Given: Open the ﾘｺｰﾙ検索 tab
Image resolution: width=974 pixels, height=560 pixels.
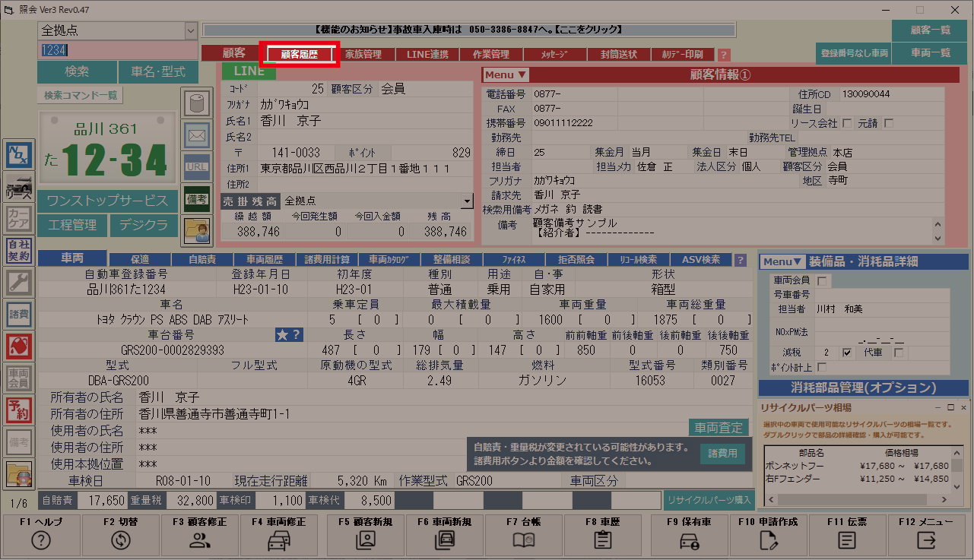Looking at the screenshot, I should 639,260.
